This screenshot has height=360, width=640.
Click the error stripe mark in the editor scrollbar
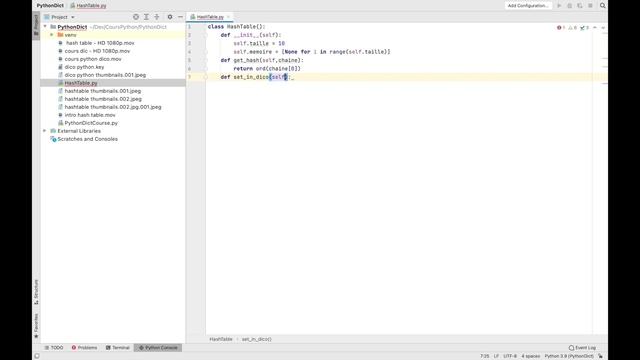pos(604,83)
